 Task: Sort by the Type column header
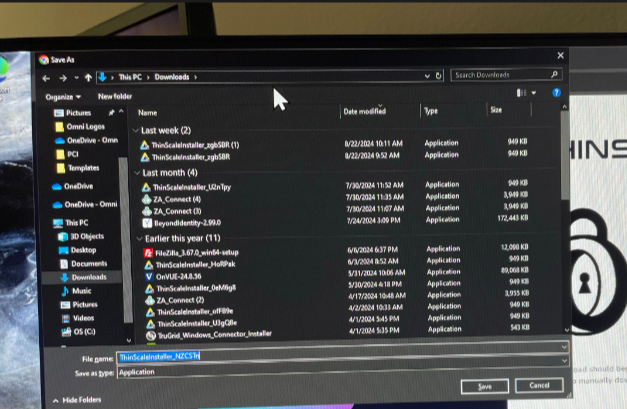coord(431,111)
